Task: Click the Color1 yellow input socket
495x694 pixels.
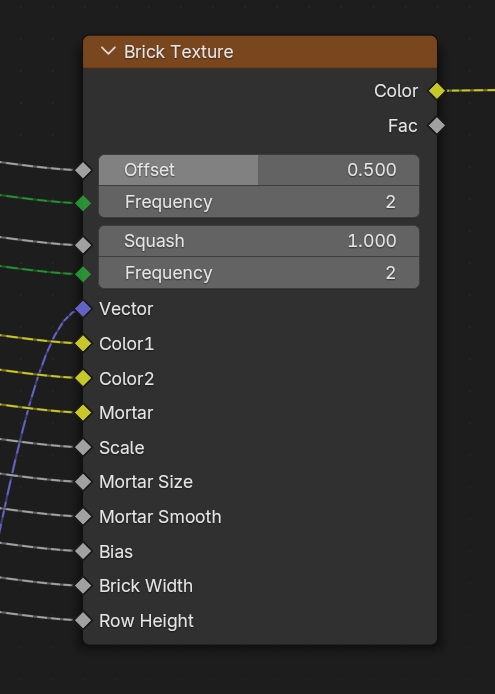Action: click(83, 343)
